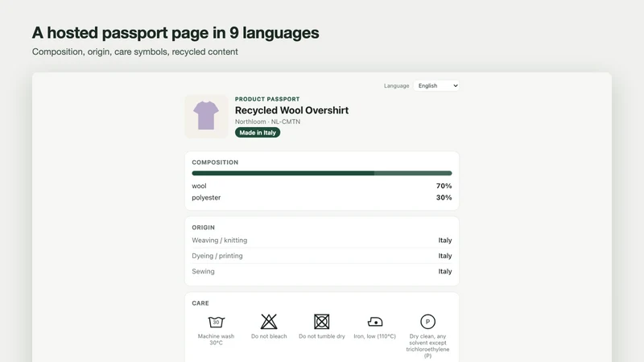Viewport: 644px width, 362px height.
Task: Click the Dyeing / printing label
Action: [217, 256]
